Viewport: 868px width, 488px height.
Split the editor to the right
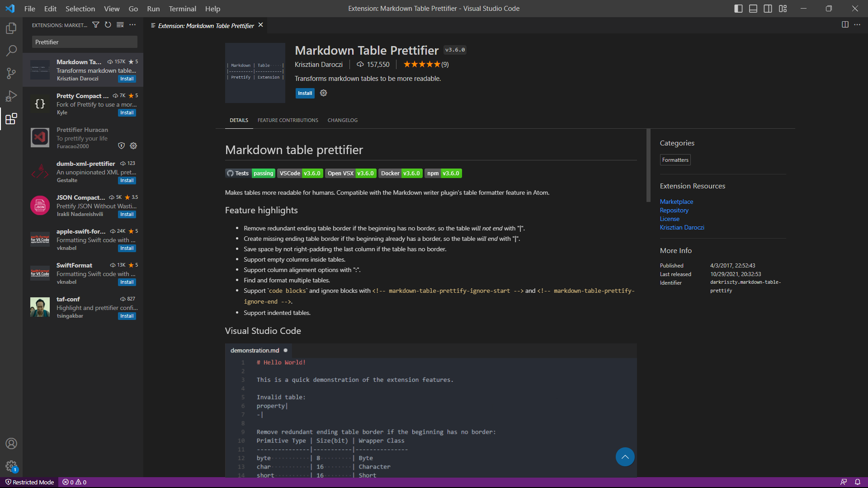tap(845, 25)
